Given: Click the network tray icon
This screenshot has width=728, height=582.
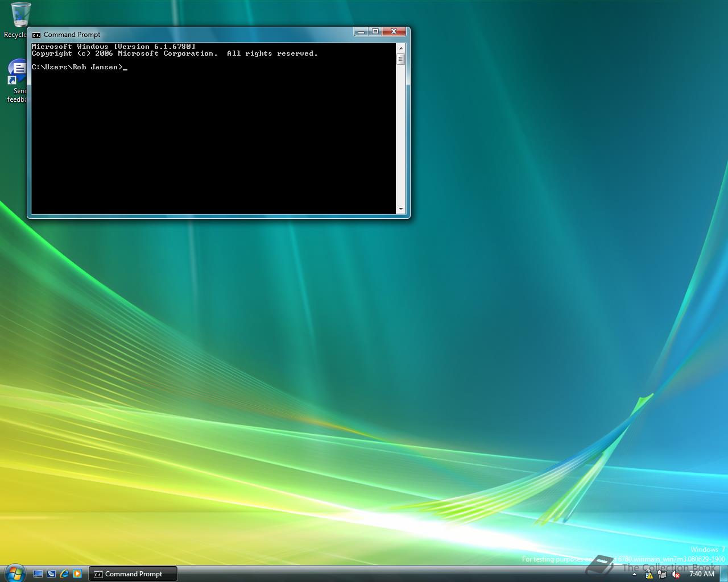Looking at the screenshot, I should 662,574.
